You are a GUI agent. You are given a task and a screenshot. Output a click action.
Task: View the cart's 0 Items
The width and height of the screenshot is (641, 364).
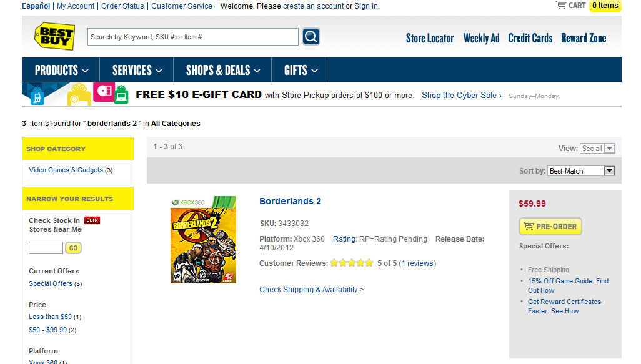click(x=605, y=6)
